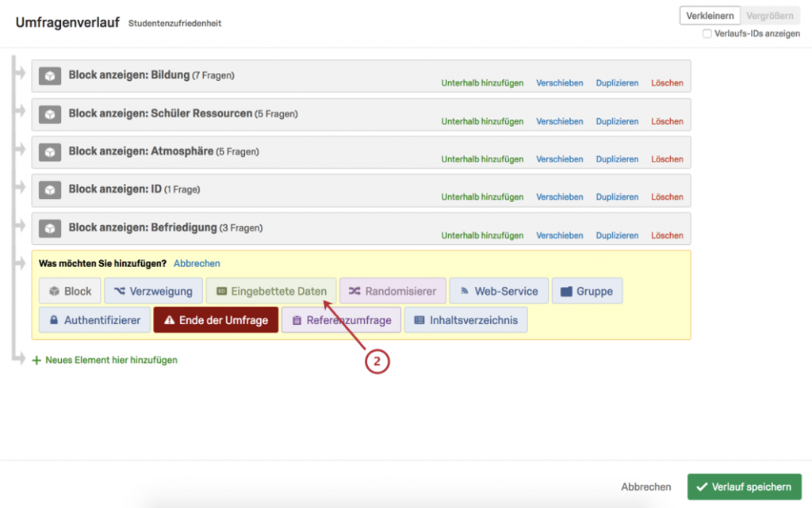Click Unterhalb hinzufügen for ID block
Screen dimensions: 812x508
tap(482, 197)
